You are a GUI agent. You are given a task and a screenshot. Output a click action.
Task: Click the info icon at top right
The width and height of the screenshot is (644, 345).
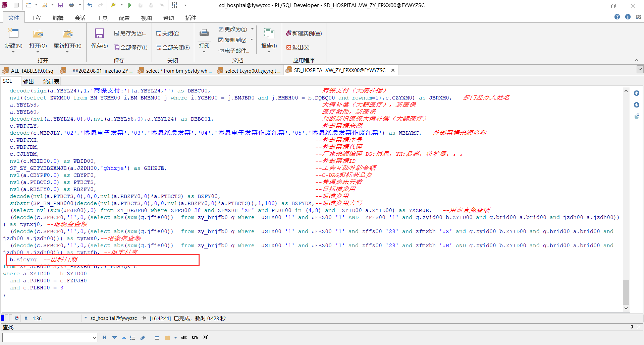click(x=628, y=17)
